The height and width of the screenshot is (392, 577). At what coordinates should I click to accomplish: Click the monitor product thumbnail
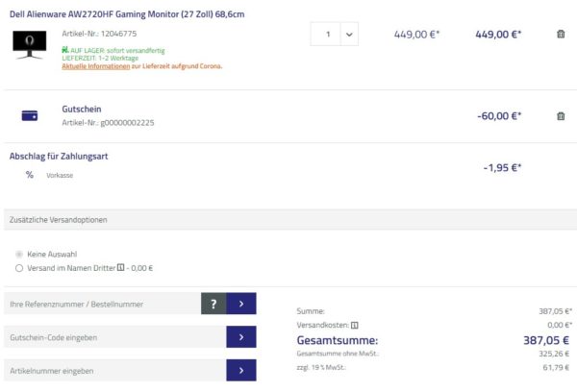click(x=30, y=44)
